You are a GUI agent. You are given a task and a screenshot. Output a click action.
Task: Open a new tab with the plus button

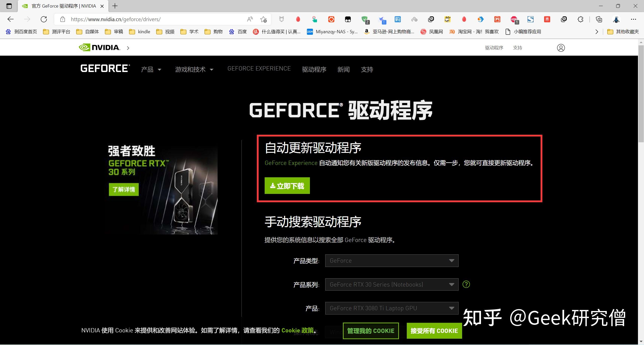[115, 6]
